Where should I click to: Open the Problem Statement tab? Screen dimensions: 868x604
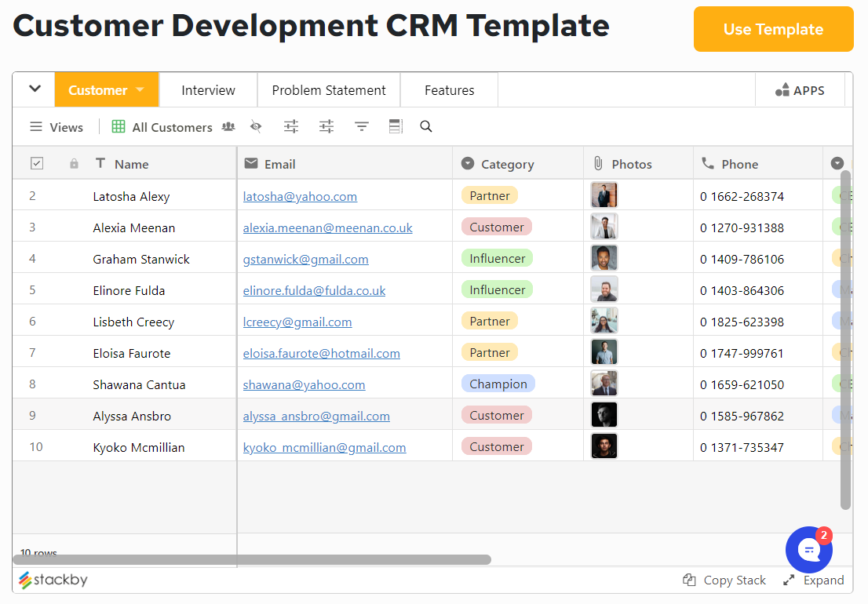point(328,89)
